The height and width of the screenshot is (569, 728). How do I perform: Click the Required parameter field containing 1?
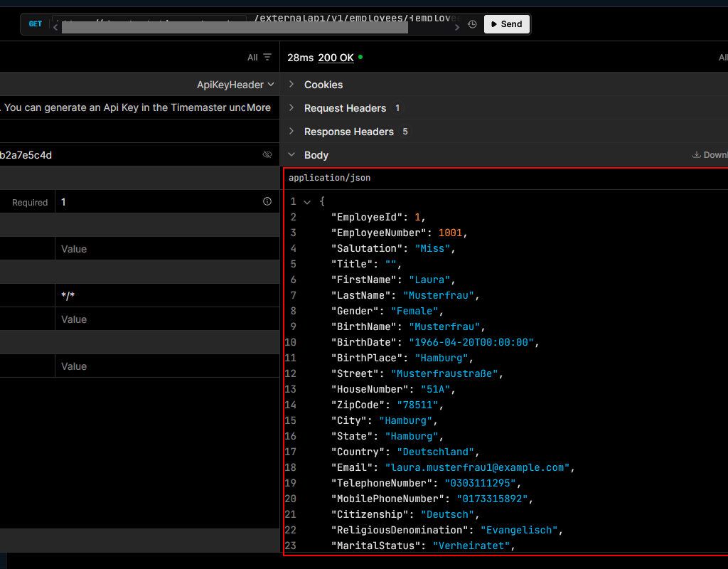(x=156, y=202)
